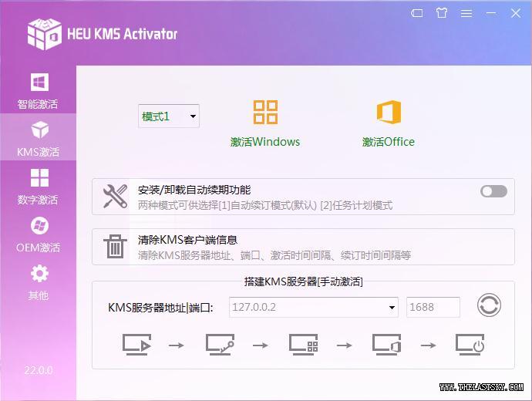Click the 激活Windows text link
532x401 pixels.
(x=265, y=142)
